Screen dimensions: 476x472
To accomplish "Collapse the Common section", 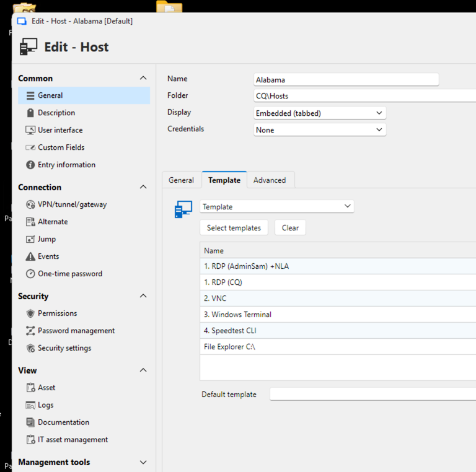I will [143, 78].
